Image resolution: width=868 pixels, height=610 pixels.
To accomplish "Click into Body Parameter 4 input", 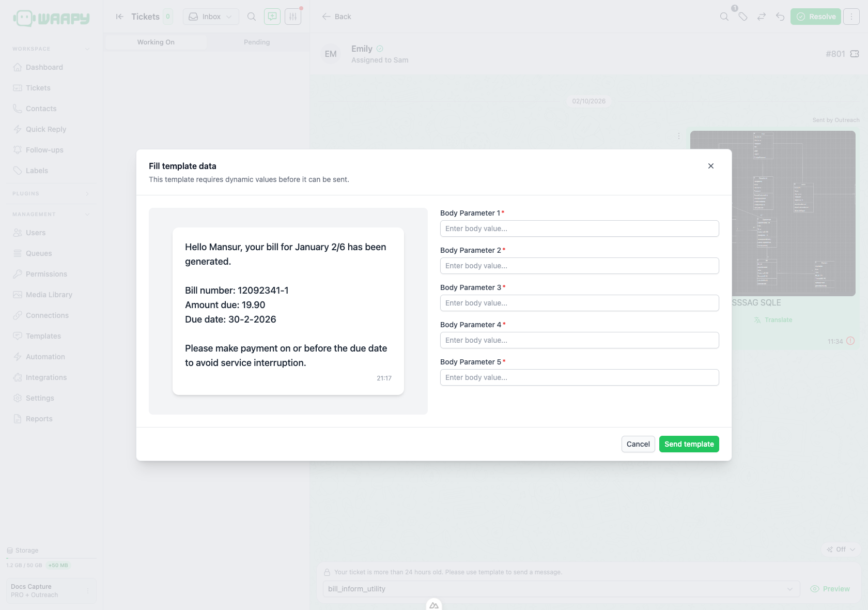I will (579, 340).
